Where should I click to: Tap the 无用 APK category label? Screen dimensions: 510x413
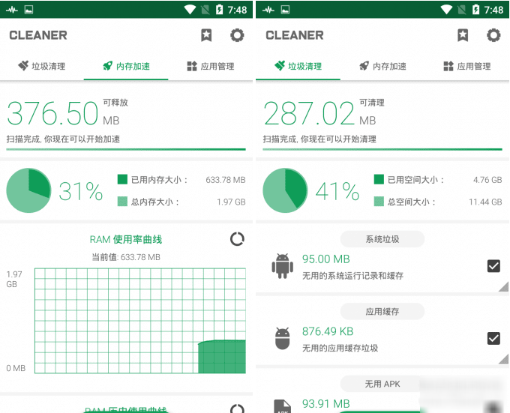(382, 384)
